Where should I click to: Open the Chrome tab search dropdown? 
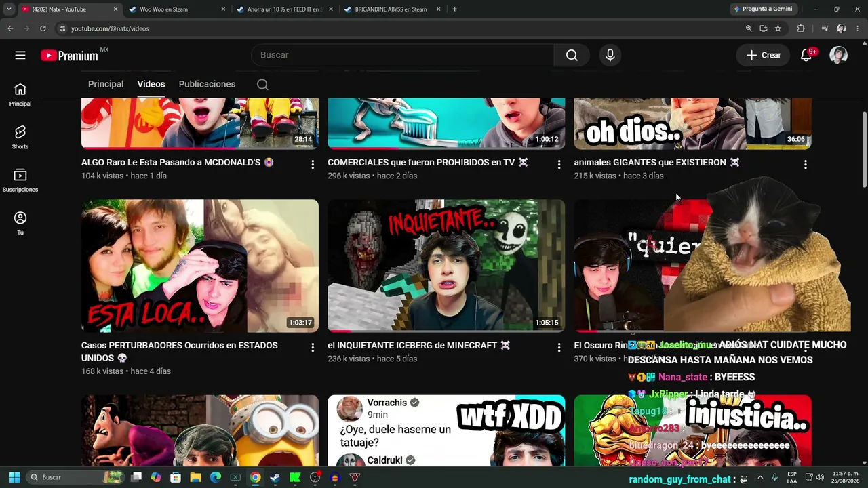9,9
